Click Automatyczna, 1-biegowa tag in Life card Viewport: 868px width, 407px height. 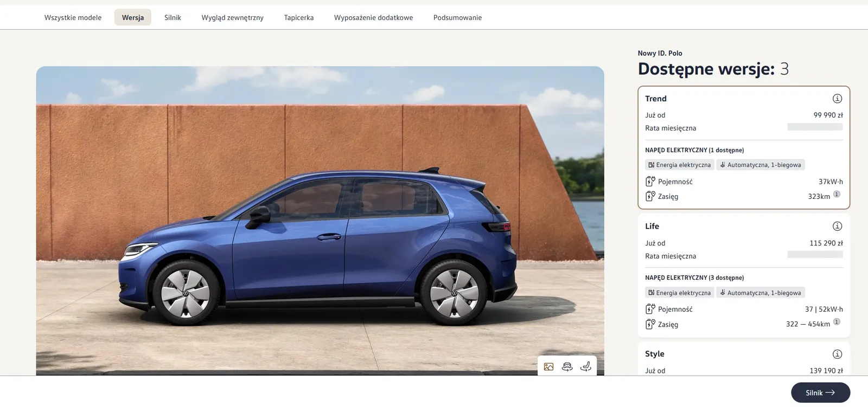(761, 293)
